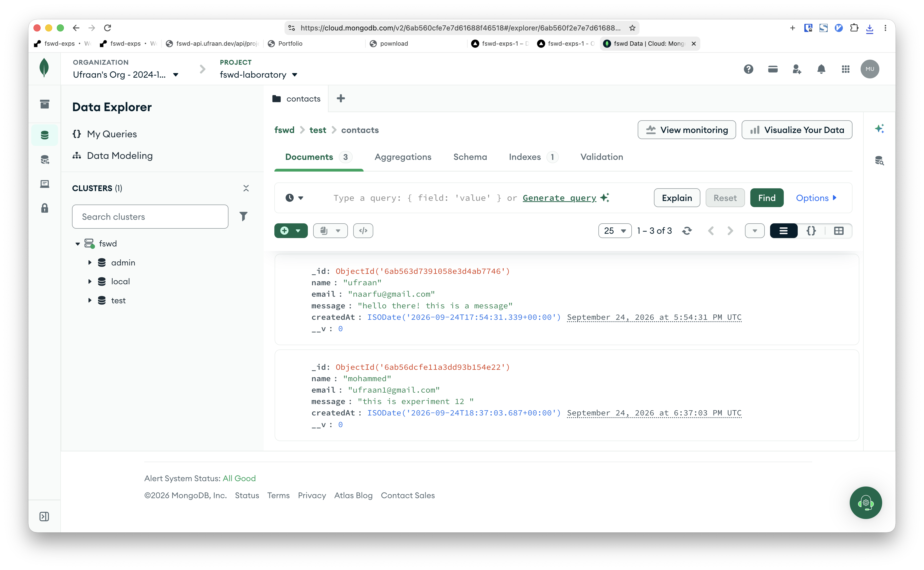Open the fswd-laboratory project dropdown

[x=259, y=75]
